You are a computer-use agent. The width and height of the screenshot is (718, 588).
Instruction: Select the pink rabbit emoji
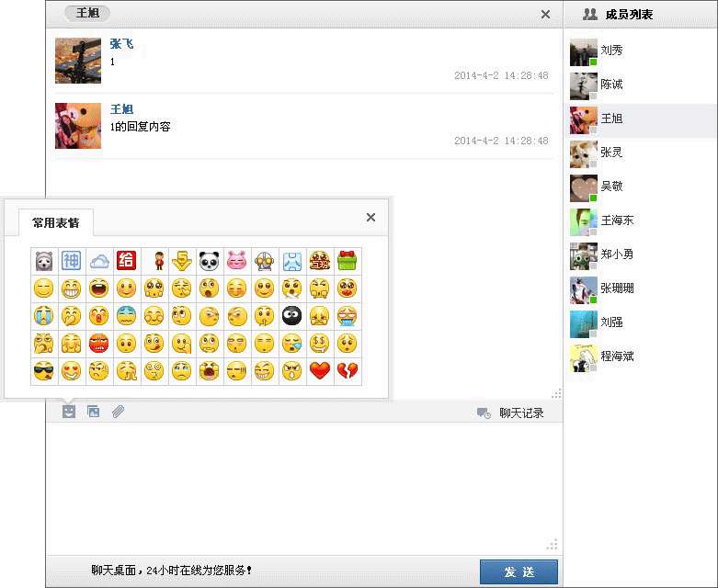[x=237, y=261]
